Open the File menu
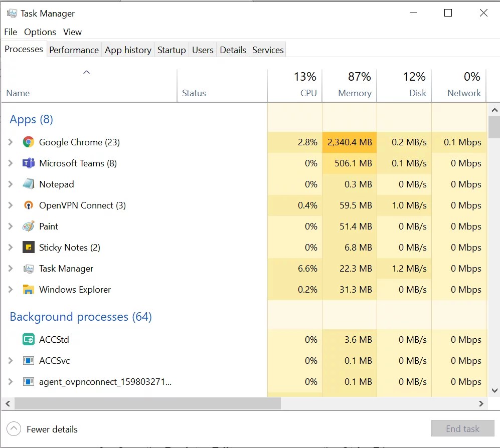The width and height of the screenshot is (500, 448). click(11, 32)
